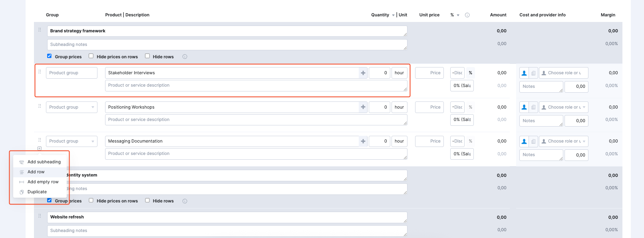Screen dimensions: 644x238
Task: Click Price field in Messaging Documentation row
Action: 429,141
